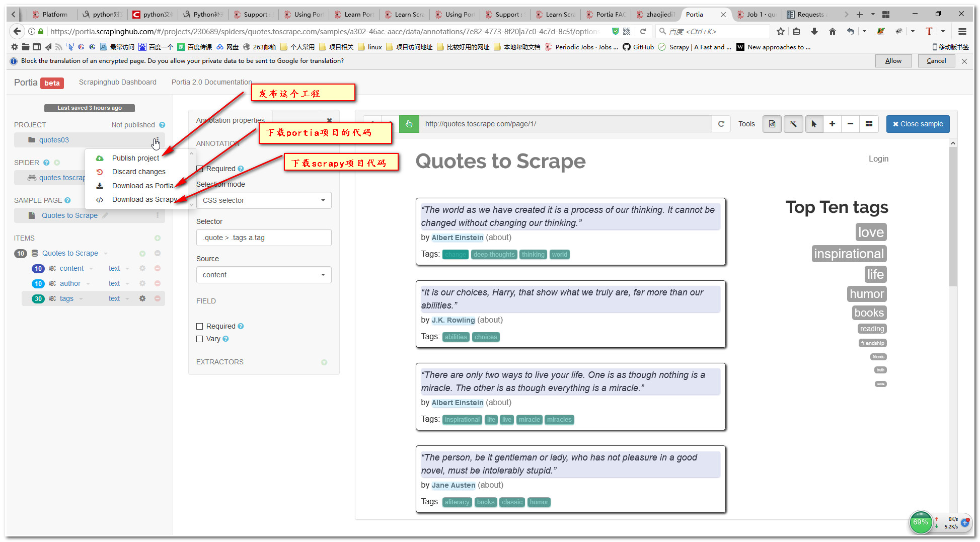Focus the Selector input field
This screenshot has height=542, width=980.
(264, 238)
